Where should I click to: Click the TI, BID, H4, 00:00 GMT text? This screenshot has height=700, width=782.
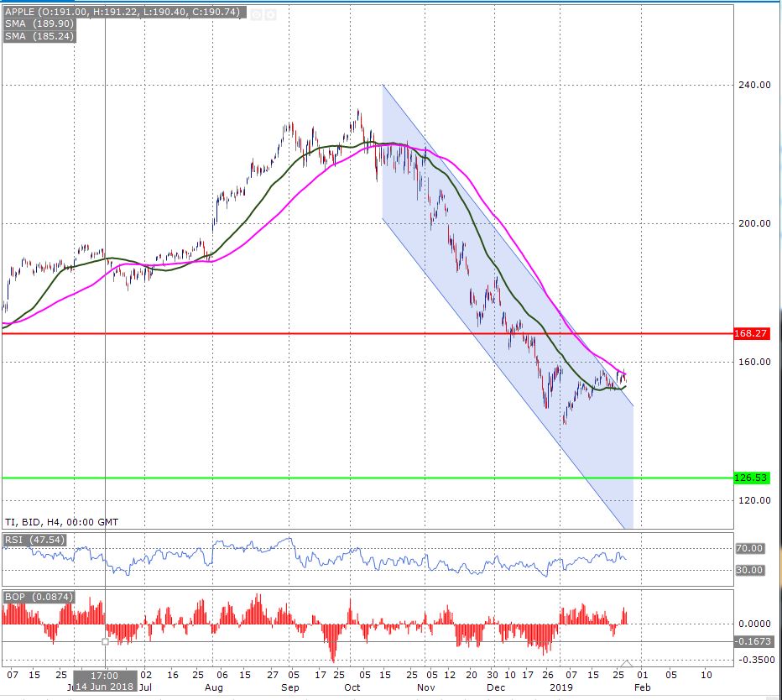coord(62,522)
